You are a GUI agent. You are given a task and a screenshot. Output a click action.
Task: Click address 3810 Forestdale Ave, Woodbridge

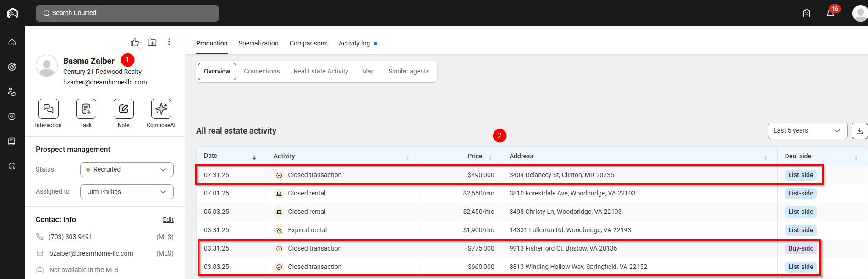point(572,193)
